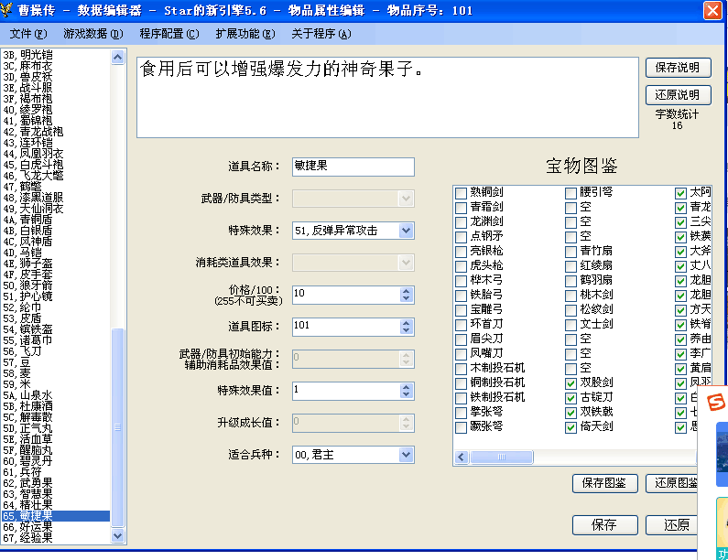Click the 保存图鉴 button
The width and height of the screenshot is (728, 560).
(604, 483)
